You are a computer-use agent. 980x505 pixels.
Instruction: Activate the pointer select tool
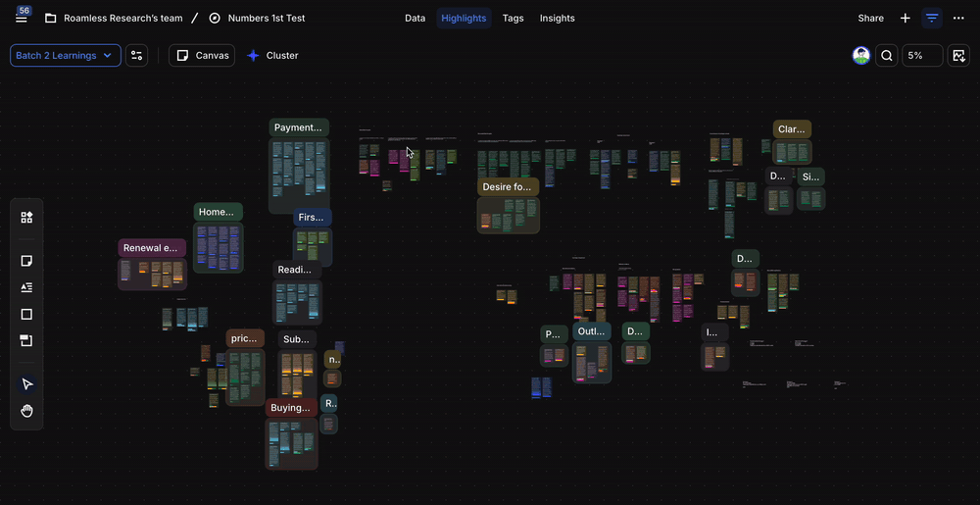[x=26, y=383]
